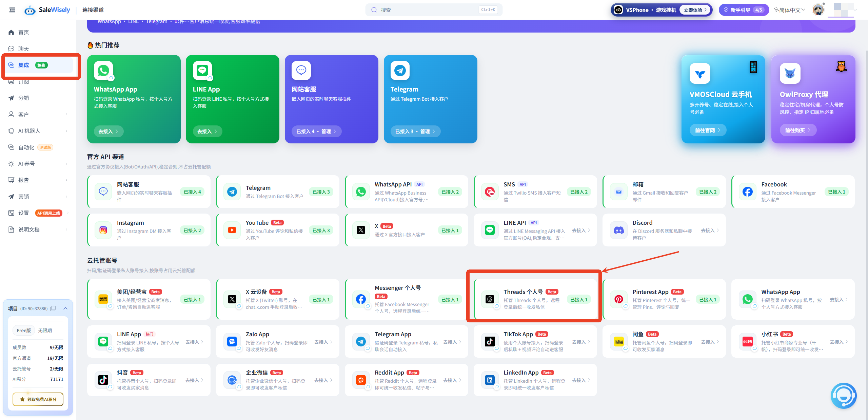Click 领取免费AI积分 button
Viewport: 868px width, 420px height.
pos(38,399)
